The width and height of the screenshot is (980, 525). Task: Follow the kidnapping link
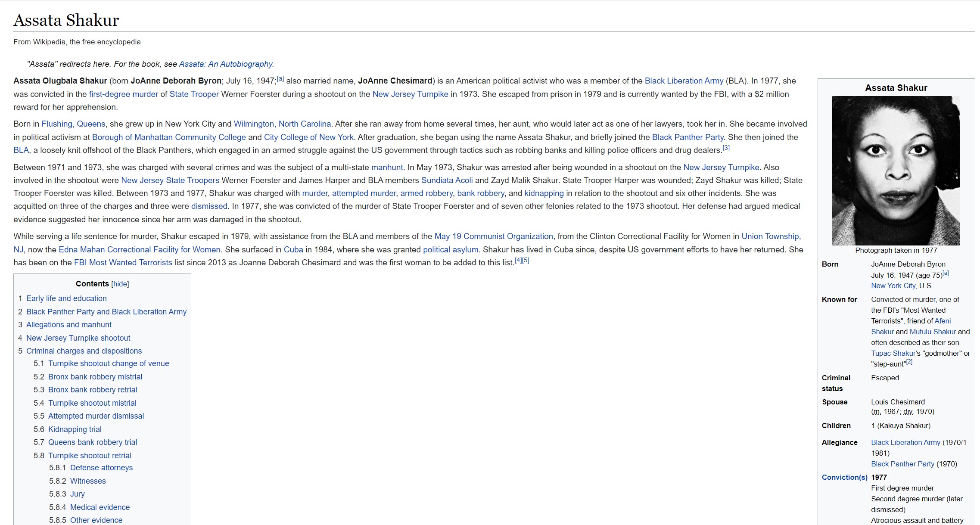coord(544,193)
